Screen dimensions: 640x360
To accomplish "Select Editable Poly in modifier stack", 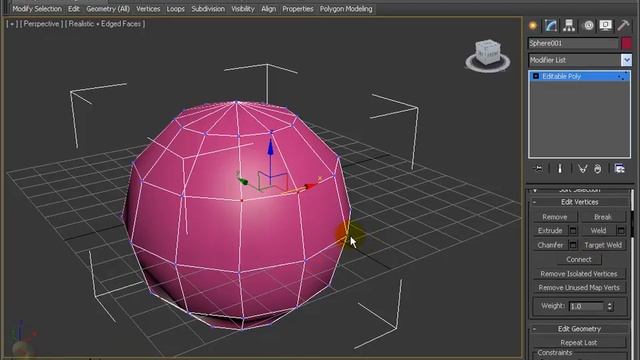I will (579, 76).
